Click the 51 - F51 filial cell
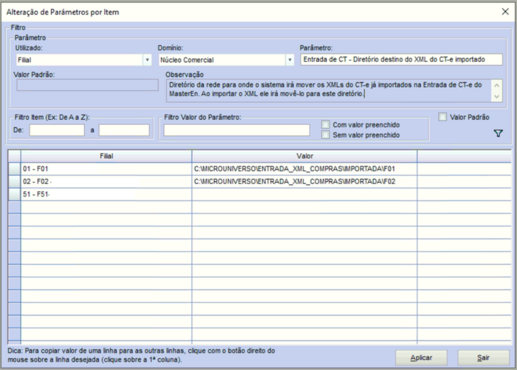Screen dimensions: 517x370 (x=106, y=194)
